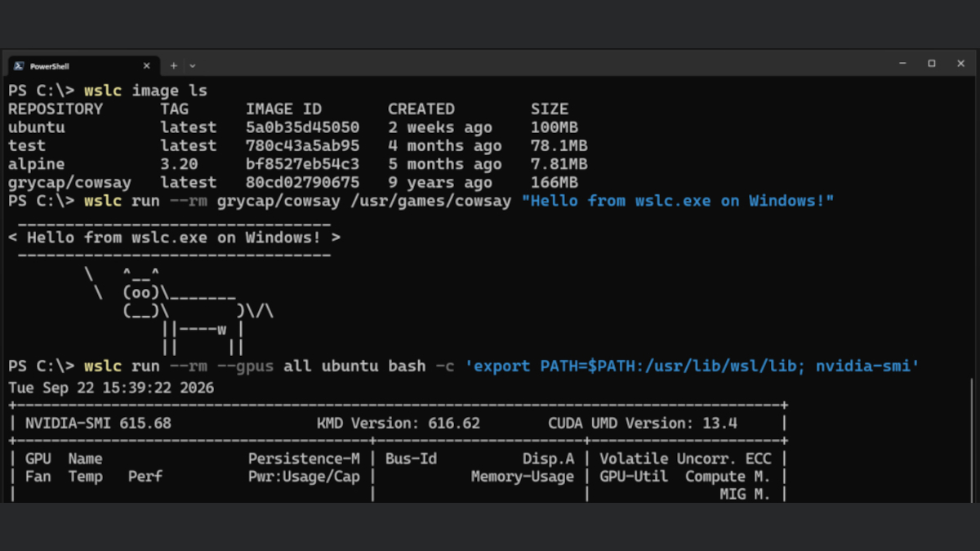Click /usr/games/cowsay path in command
This screenshot has height=551, width=980.
pyautogui.click(x=431, y=201)
